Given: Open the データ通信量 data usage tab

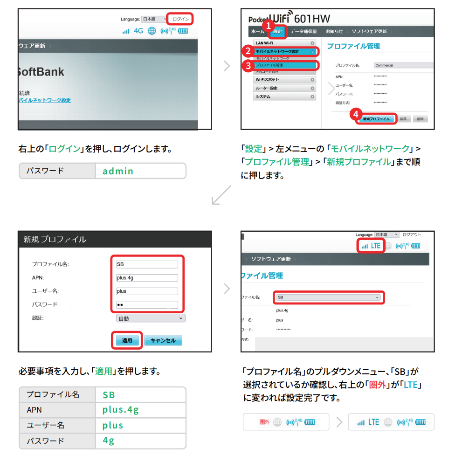Looking at the screenshot, I should tap(303, 31).
